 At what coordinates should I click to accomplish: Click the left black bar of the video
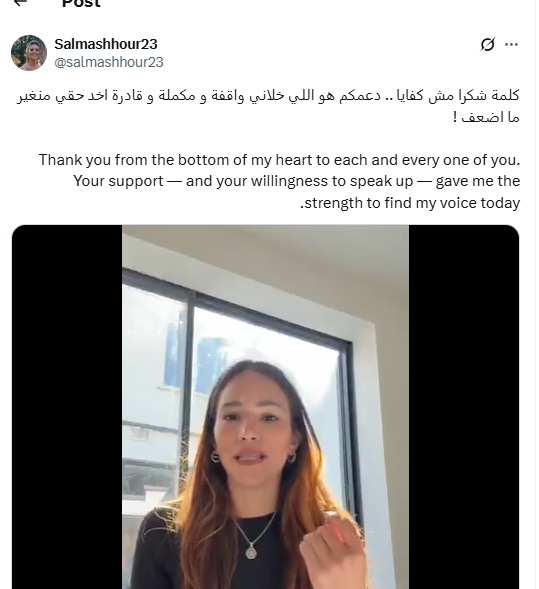coord(67,407)
